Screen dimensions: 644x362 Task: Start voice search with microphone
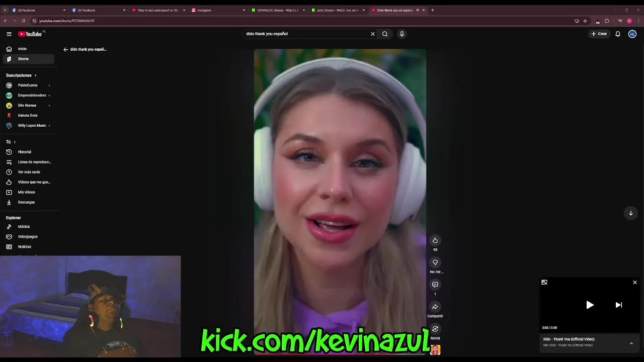click(x=401, y=34)
